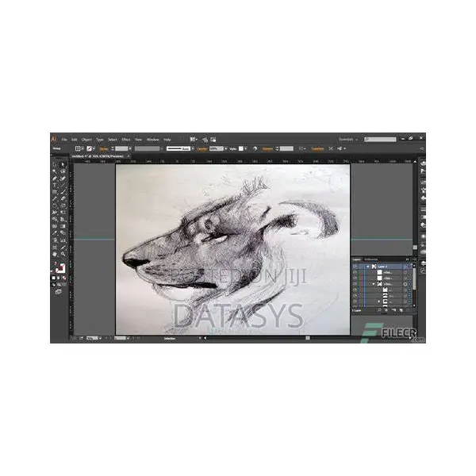Open the Layers icon in the right dock
Screen dimensions: 476x476
coord(423,263)
